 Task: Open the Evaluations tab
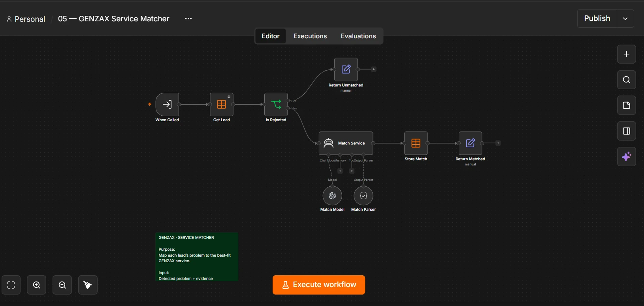[358, 36]
